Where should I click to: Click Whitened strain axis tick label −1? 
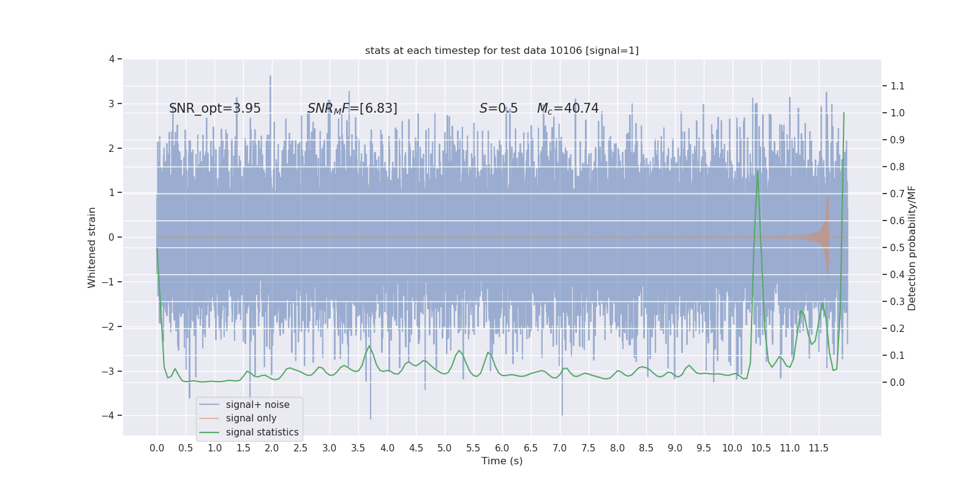108,282
